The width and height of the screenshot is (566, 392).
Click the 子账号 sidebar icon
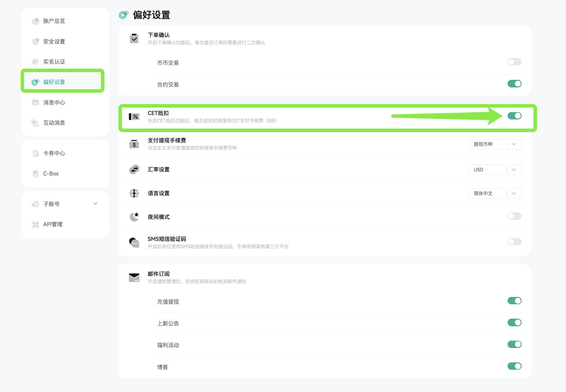click(36, 204)
